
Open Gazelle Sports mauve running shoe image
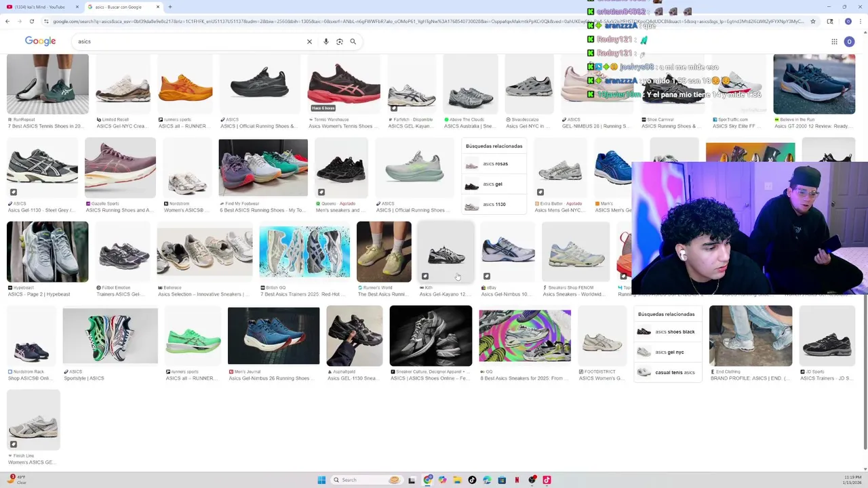pyautogui.click(x=120, y=167)
